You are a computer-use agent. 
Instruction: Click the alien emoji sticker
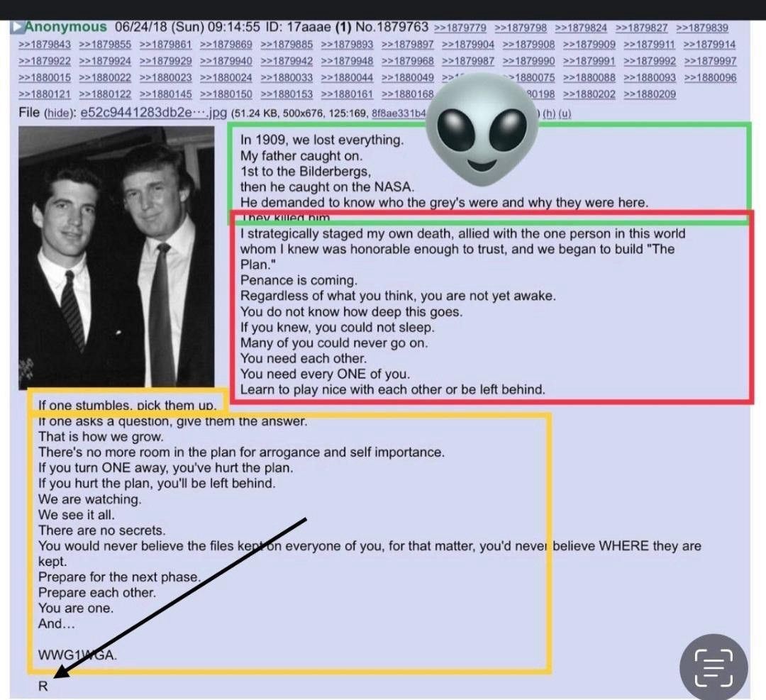tap(481, 130)
